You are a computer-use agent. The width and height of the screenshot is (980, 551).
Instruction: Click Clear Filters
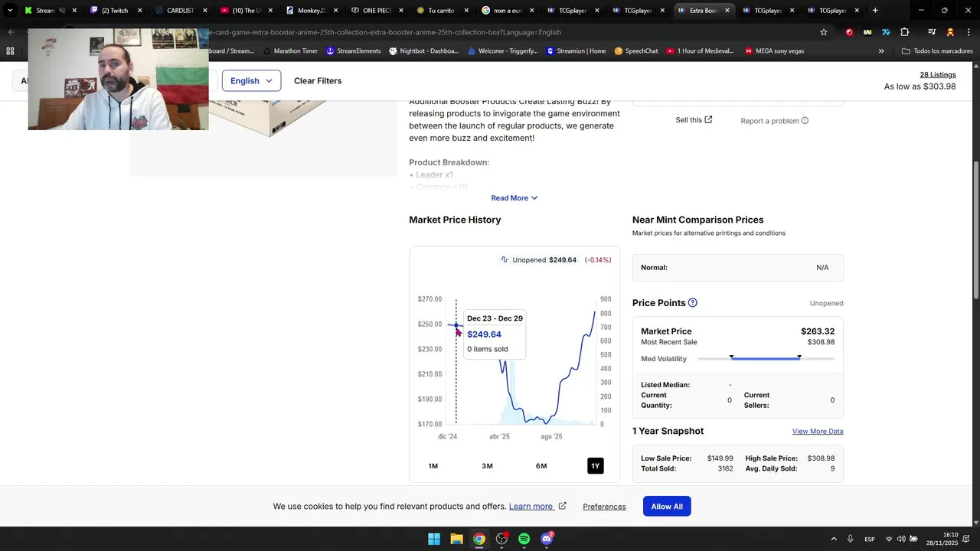click(318, 80)
